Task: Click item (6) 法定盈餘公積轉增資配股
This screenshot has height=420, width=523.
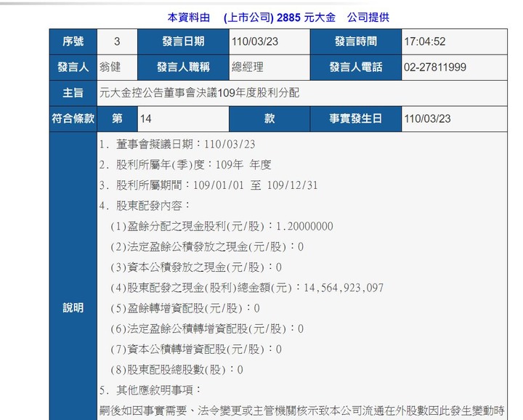Action: coord(207,328)
